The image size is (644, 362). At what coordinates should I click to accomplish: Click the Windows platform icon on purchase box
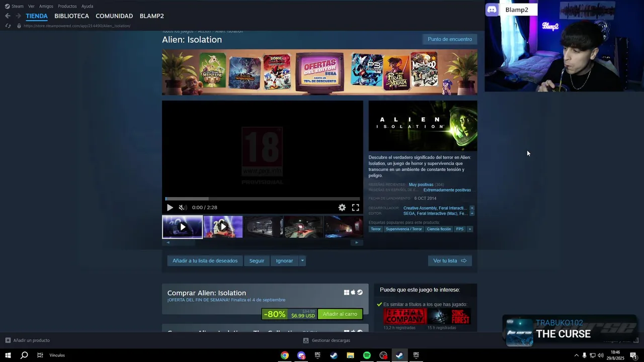point(347,293)
